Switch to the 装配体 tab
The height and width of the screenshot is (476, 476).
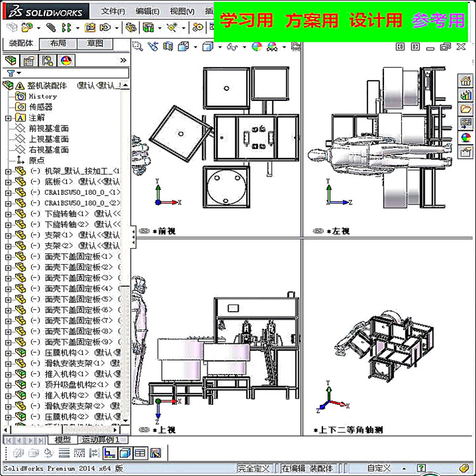click(x=21, y=43)
